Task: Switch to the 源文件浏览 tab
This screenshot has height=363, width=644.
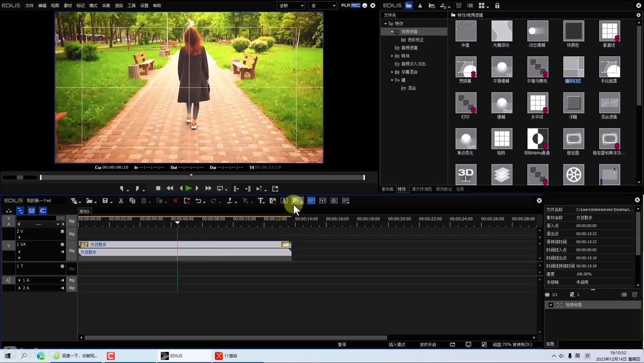Action: [x=422, y=189]
